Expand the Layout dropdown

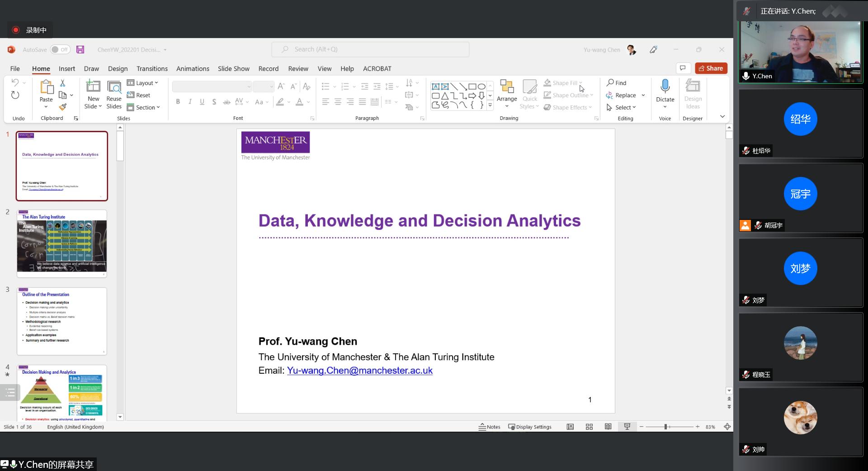pos(142,83)
